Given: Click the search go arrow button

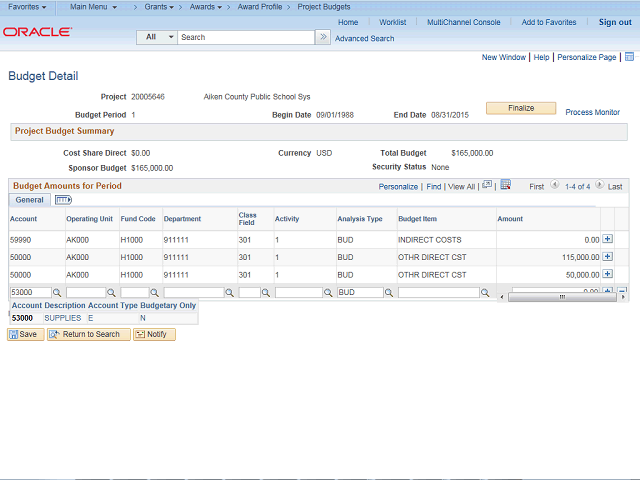Looking at the screenshot, I should [322, 37].
